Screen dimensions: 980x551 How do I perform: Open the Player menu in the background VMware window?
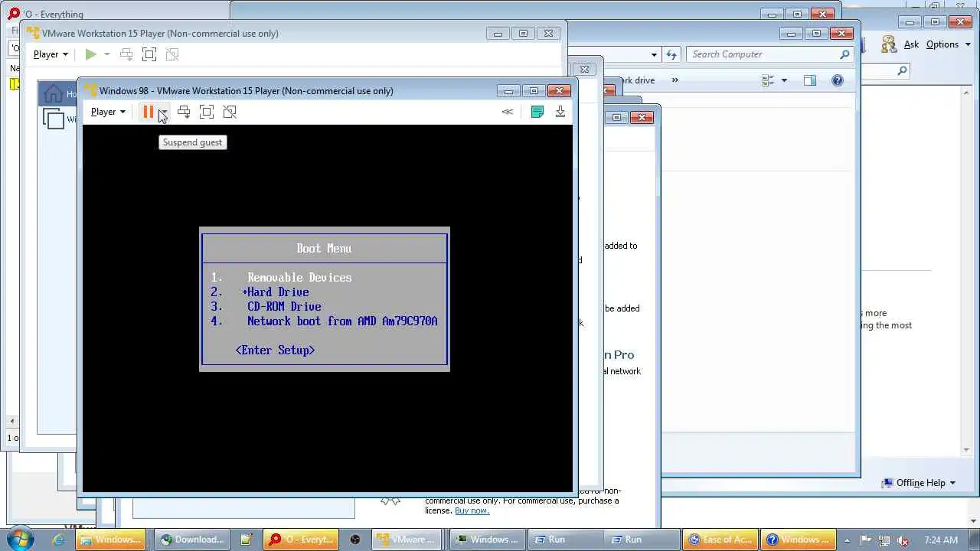(51, 54)
